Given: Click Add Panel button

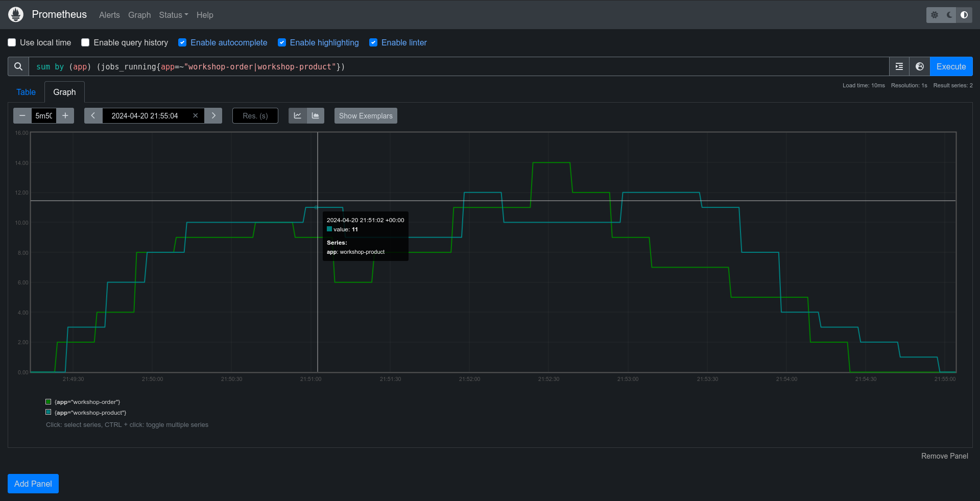Looking at the screenshot, I should [33, 484].
